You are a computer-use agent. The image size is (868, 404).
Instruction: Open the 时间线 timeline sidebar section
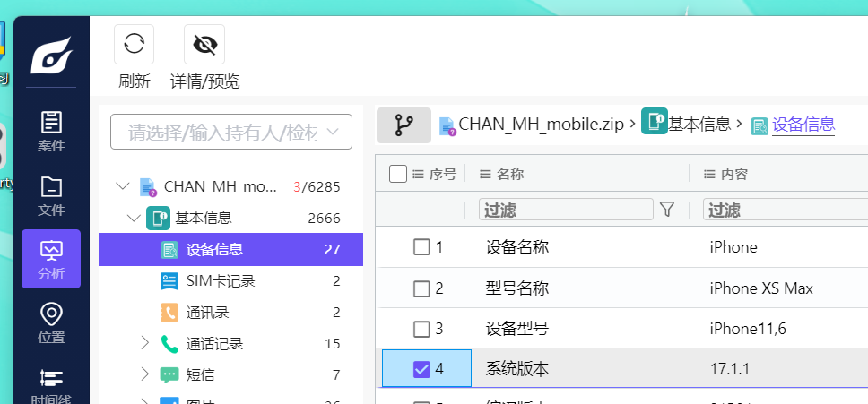pyautogui.click(x=51, y=385)
